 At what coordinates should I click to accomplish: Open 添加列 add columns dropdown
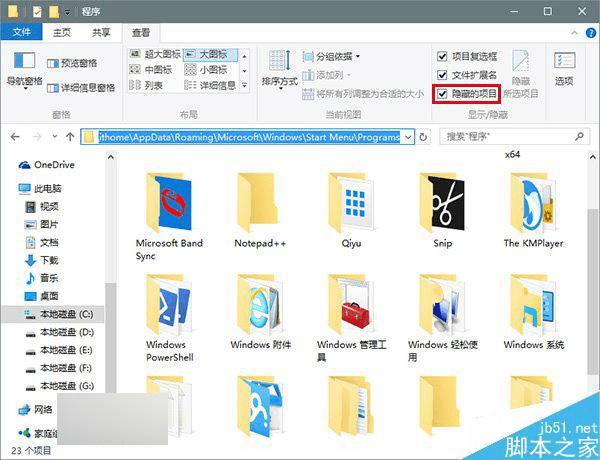(x=326, y=75)
